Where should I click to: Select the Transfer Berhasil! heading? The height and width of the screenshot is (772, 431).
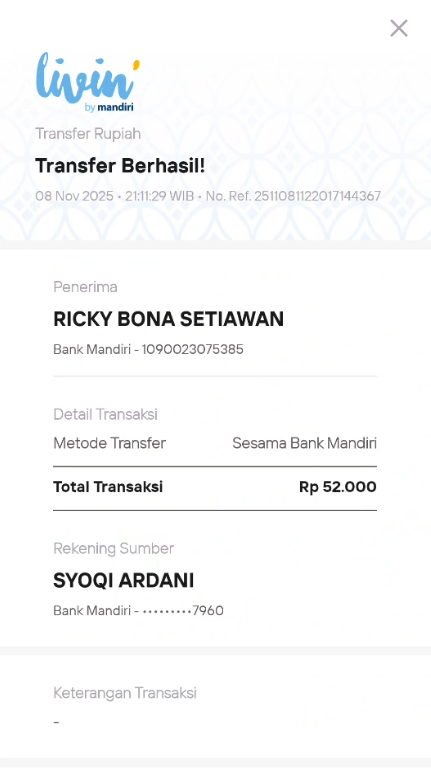[x=120, y=166]
